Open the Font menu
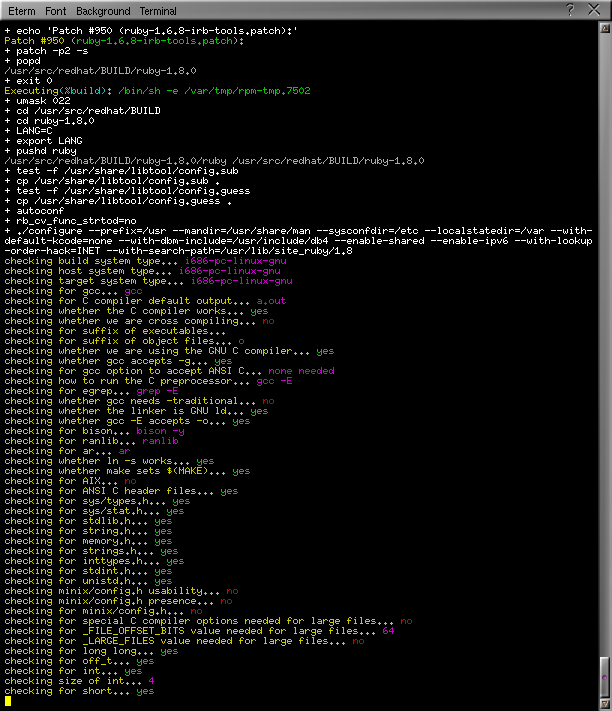The height and width of the screenshot is (711, 612). click(x=56, y=11)
